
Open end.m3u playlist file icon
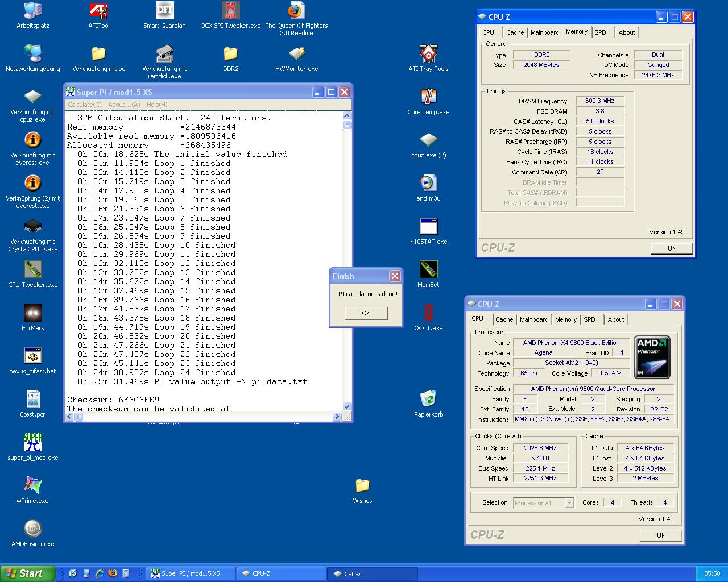428,188
